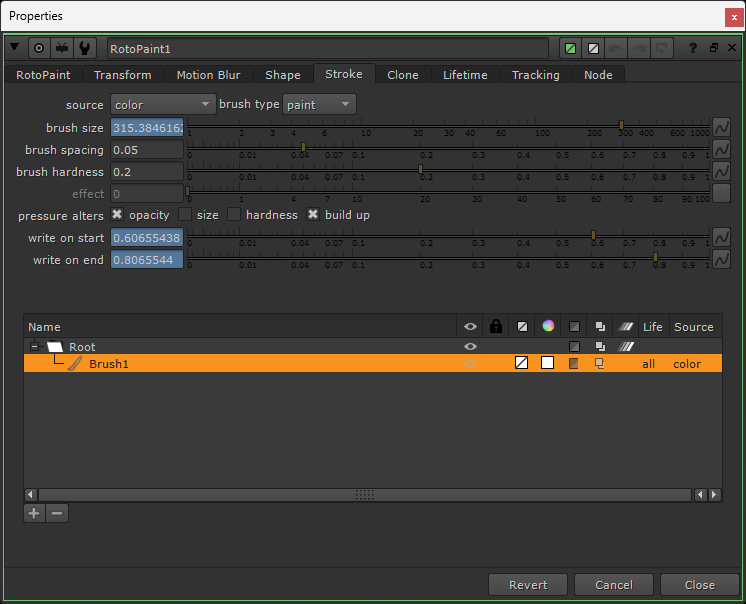Image resolution: width=746 pixels, height=604 pixels.
Task: Click the Cancel button
Action: pyautogui.click(x=614, y=585)
